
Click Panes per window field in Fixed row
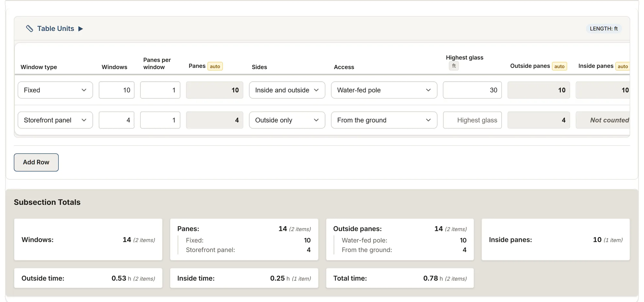(x=160, y=90)
